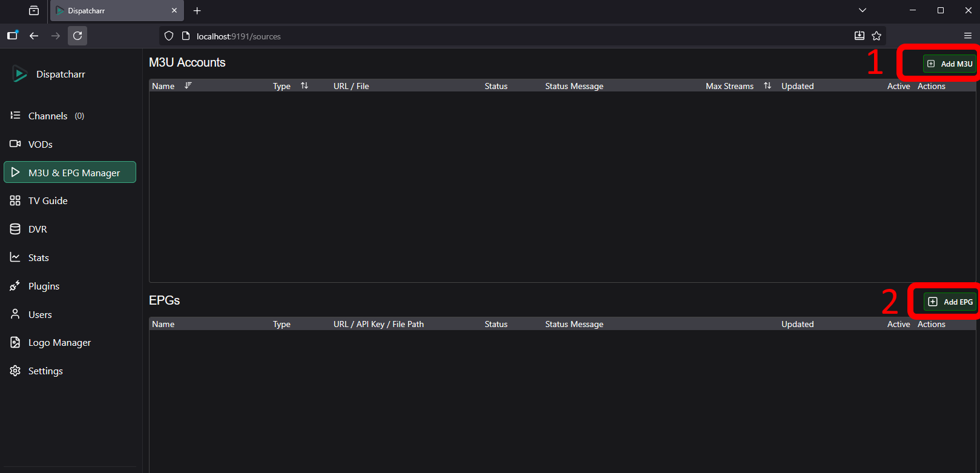980x473 pixels.
Task: Click the TV Guide grid icon
Action: pyautogui.click(x=15, y=200)
